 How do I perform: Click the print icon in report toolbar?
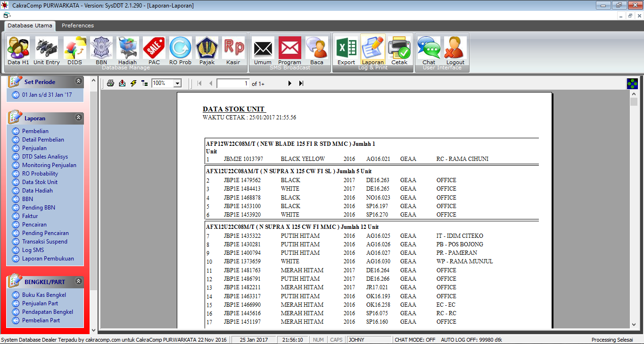point(110,84)
